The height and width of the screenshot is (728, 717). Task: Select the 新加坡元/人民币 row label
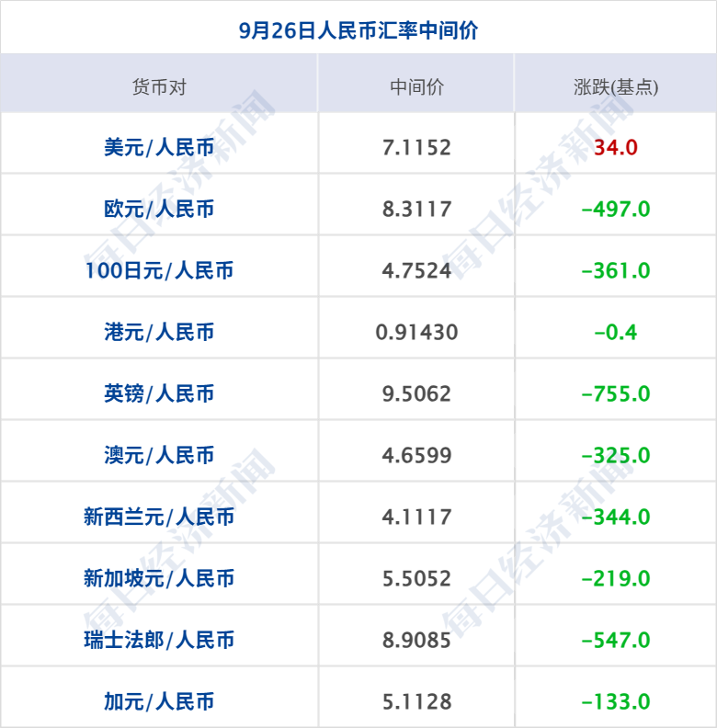pyautogui.click(x=159, y=578)
